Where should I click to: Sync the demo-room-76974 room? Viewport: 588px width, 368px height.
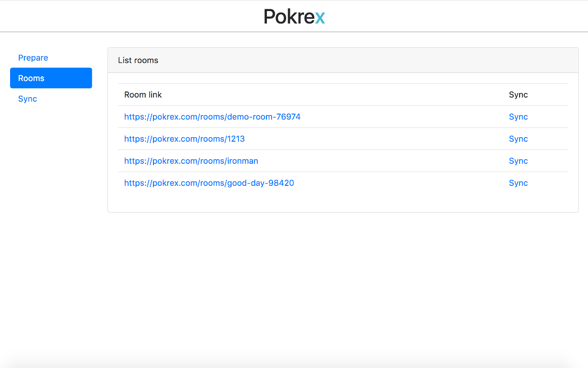(x=518, y=117)
